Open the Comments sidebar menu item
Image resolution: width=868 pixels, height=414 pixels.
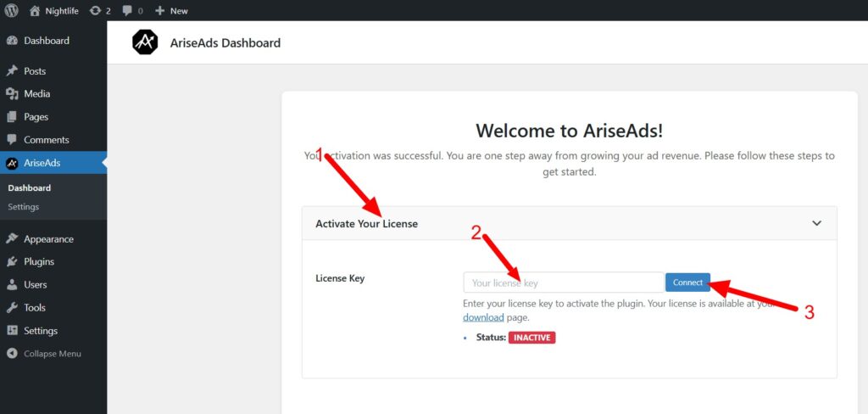pos(46,140)
